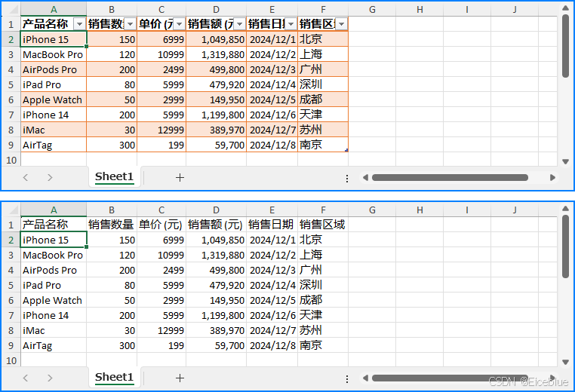Click vertical scrollbar thumb in top workbook
The height and width of the screenshot is (392, 575).
pyautogui.click(x=565, y=46)
